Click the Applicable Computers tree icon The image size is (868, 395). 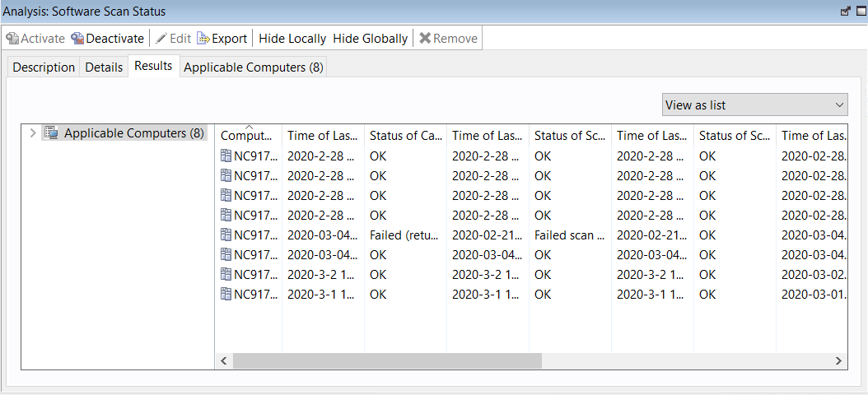(51, 133)
